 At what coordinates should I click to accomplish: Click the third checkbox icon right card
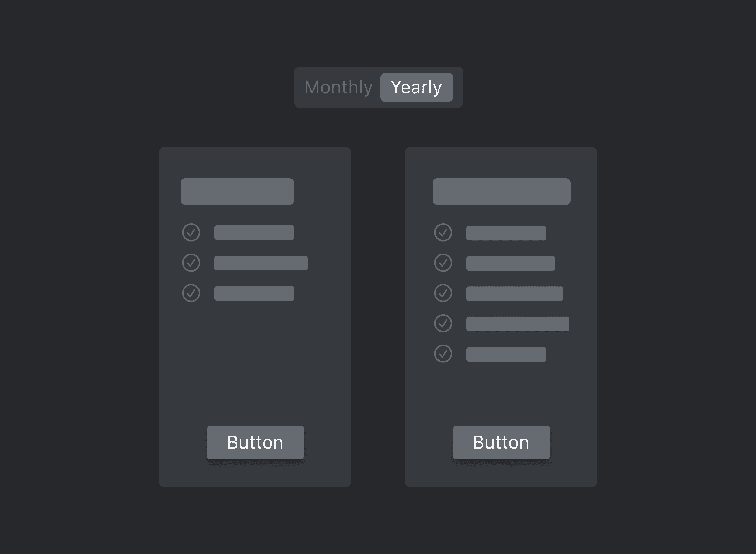pos(443,292)
